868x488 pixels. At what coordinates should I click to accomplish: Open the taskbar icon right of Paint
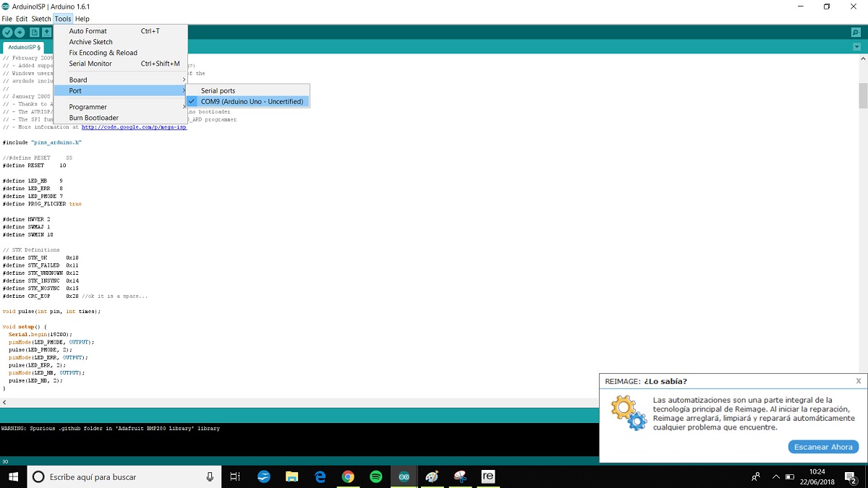460,476
